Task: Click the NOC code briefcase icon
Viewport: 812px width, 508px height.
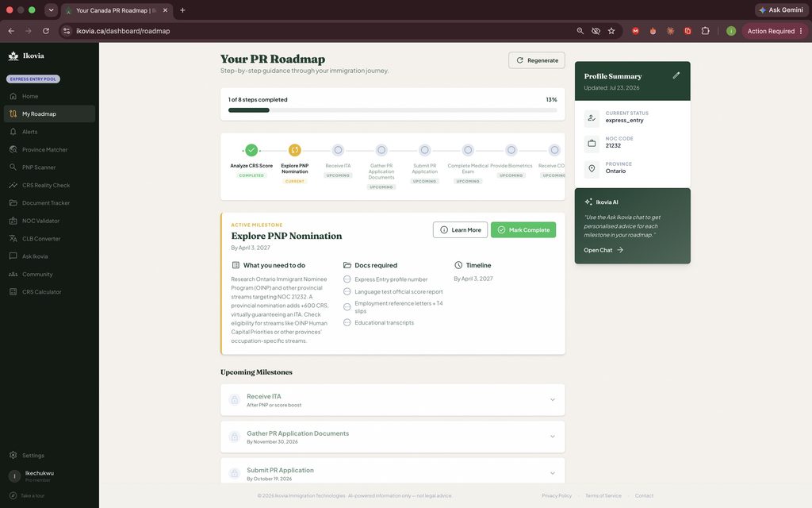Action: click(592, 143)
